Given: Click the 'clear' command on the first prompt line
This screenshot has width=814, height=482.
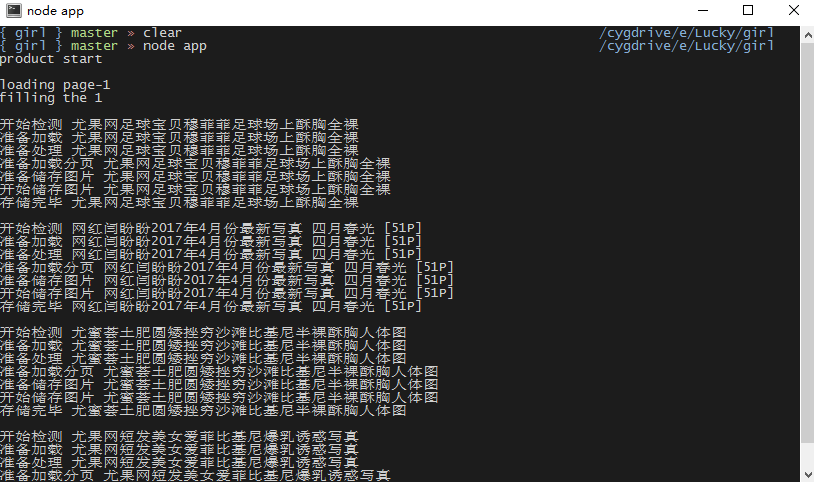Looking at the screenshot, I should (162, 33).
